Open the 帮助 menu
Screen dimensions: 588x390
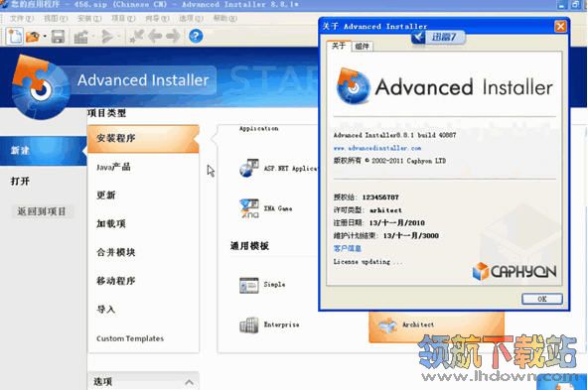(x=225, y=18)
